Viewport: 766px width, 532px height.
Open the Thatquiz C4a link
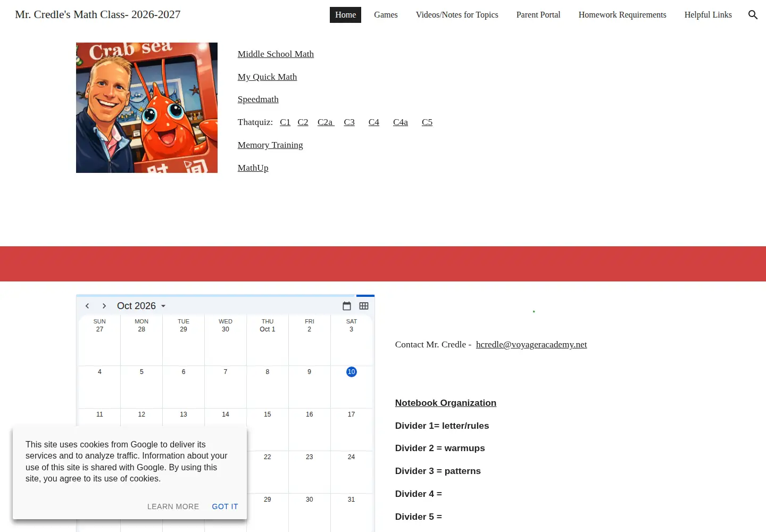pyautogui.click(x=401, y=122)
